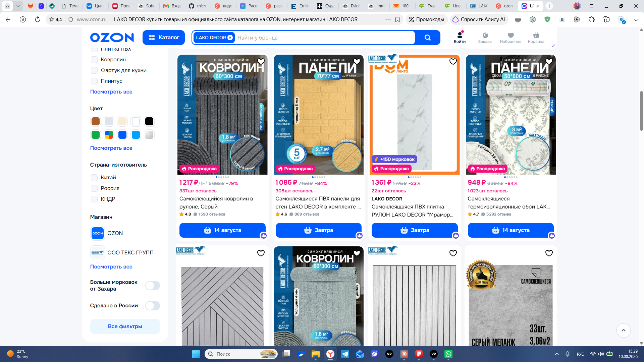Expand all categories via Посмотреть все above Цвет
Screen dimensions: 644x362
(x=111, y=92)
